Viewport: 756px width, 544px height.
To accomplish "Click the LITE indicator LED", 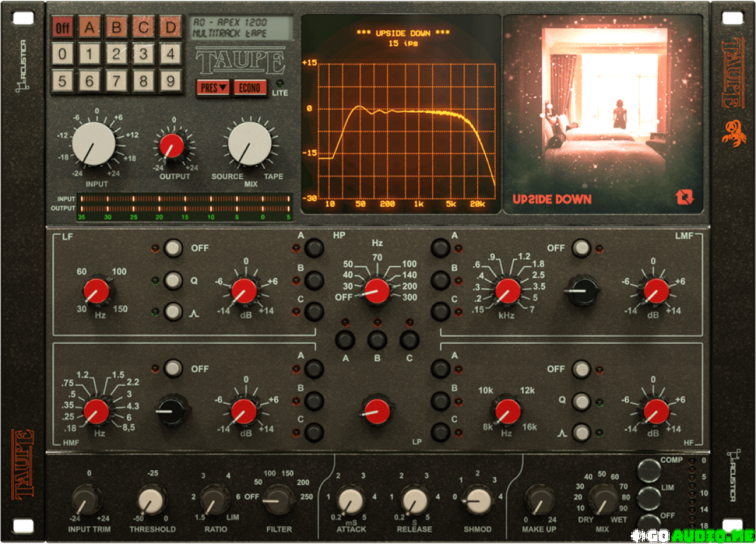I will tap(280, 82).
